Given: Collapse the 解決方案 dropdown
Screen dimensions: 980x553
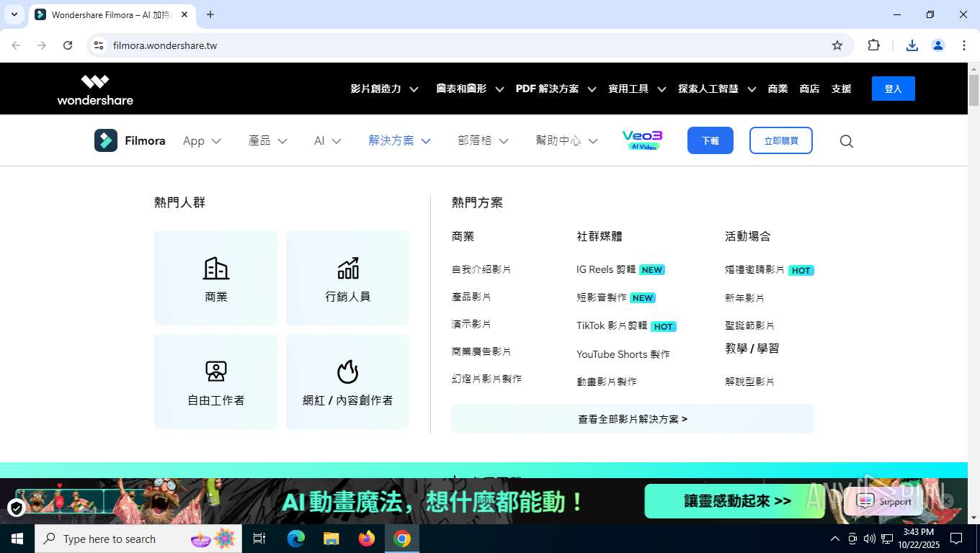Looking at the screenshot, I should pos(399,141).
